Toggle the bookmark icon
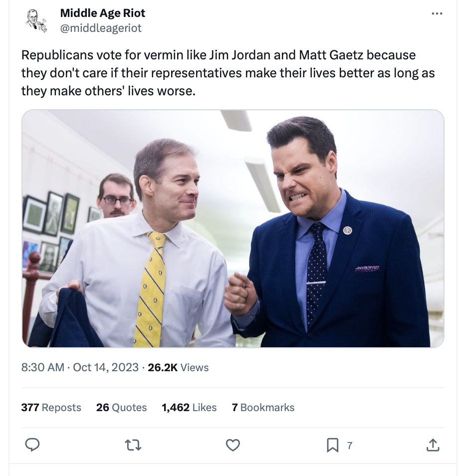Viewport: 459px width, 476px height. point(332,445)
